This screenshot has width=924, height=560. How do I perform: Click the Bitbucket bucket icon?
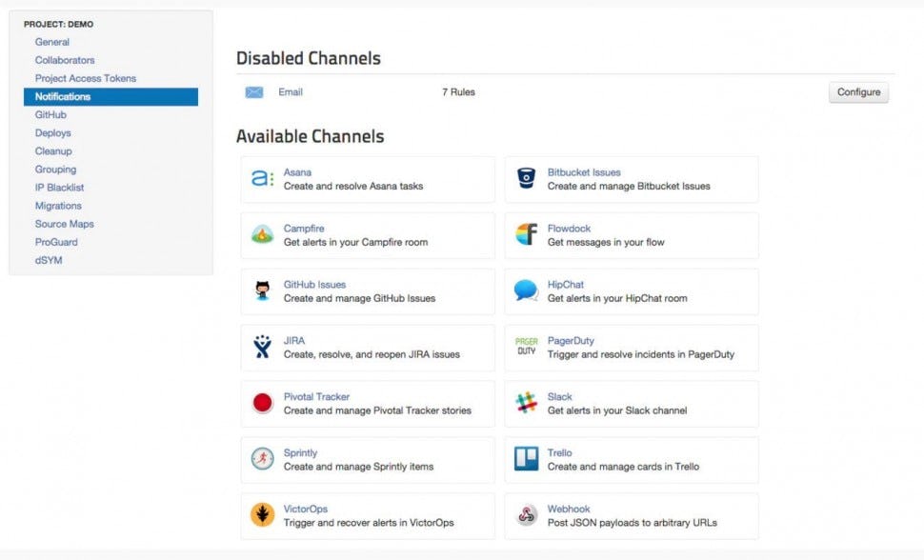[x=526, y=178]
